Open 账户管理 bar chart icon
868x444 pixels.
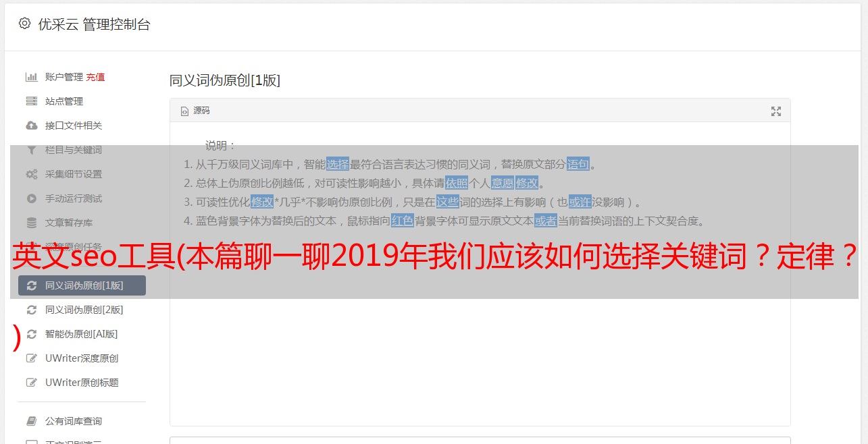pyautogui.click(x=31, y=77)
